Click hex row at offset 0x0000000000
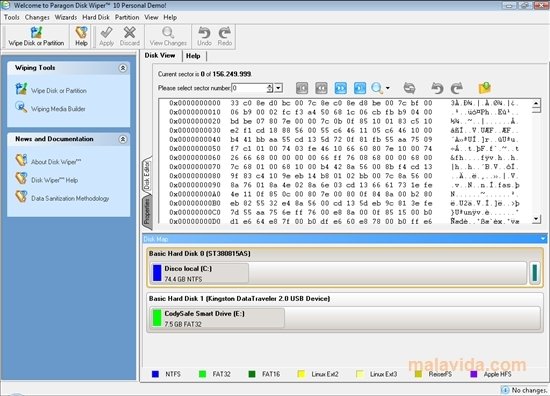The image size is (550, 396). tap(344, 103)
